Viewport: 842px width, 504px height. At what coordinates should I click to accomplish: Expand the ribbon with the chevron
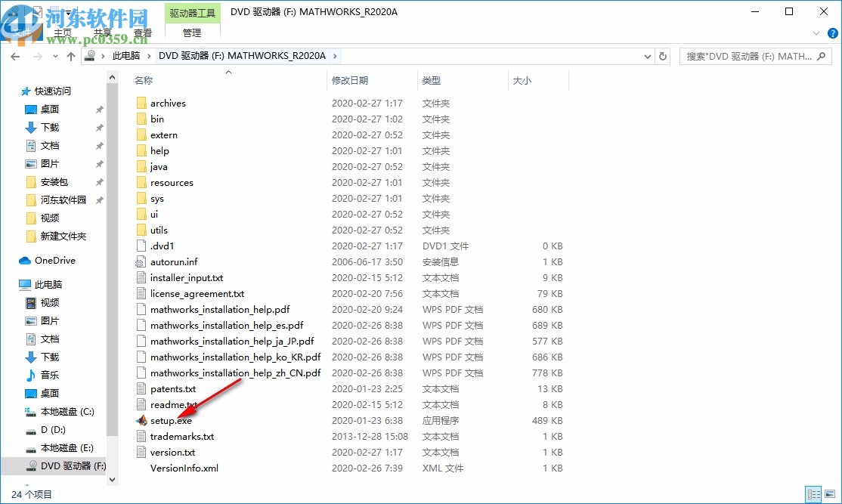click(x=816, y=32)
